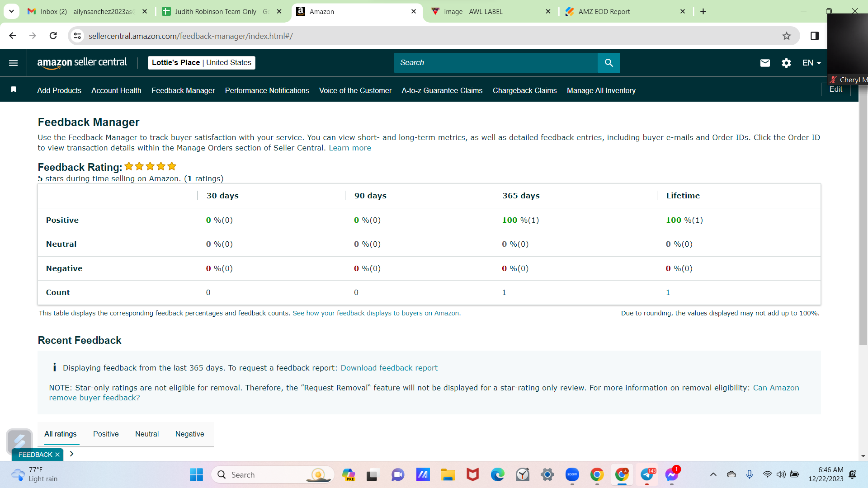The width and height of the screenshot is (868, 488).
Task: View site information icon in address bar
Action: click(78, 36)
